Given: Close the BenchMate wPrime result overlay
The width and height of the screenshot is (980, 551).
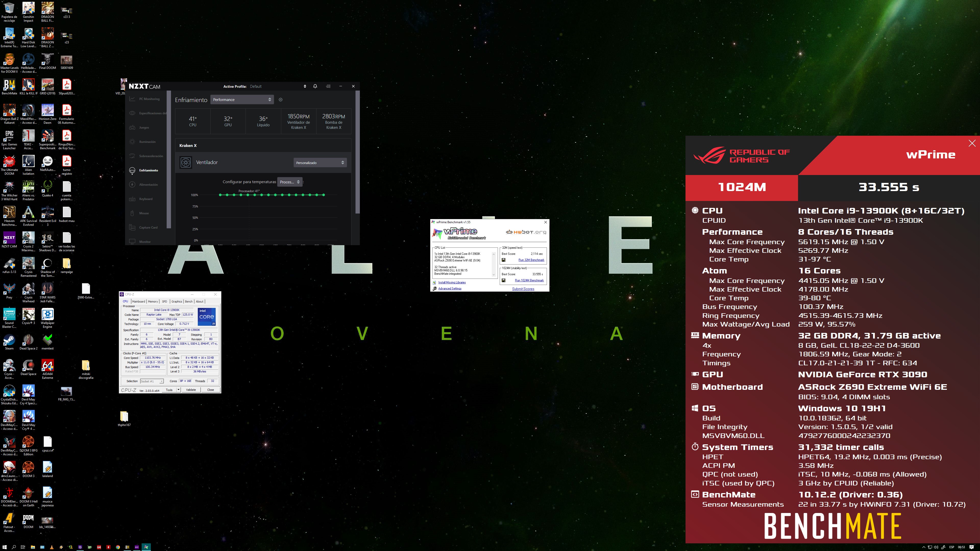Looking at the screenshot, I should pos(972,143).
